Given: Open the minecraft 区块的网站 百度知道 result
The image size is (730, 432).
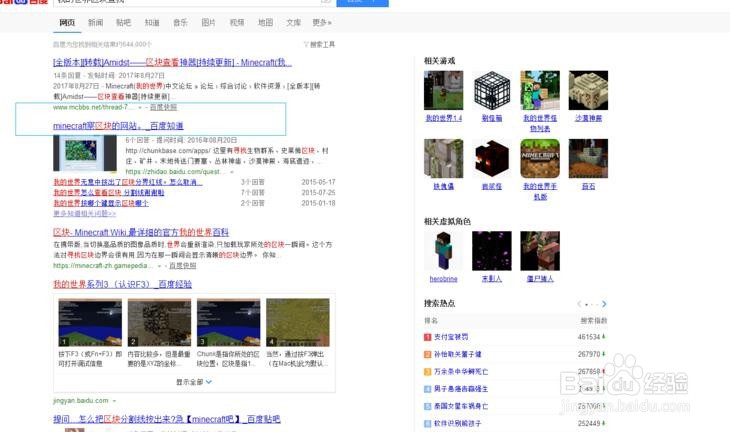Looking at the screenshot, I should [118, 126].
